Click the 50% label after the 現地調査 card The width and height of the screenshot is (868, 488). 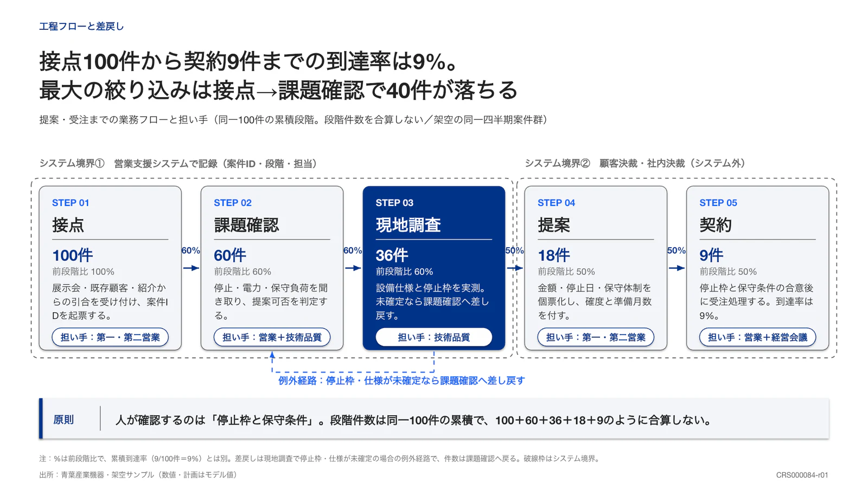click(515, 251)
